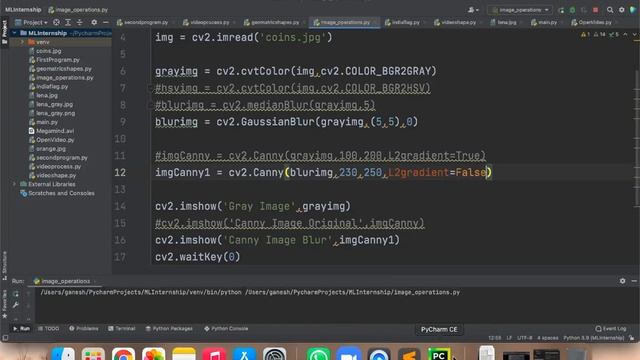
Task: Click the green Debug bug icon
Action: 572,10
